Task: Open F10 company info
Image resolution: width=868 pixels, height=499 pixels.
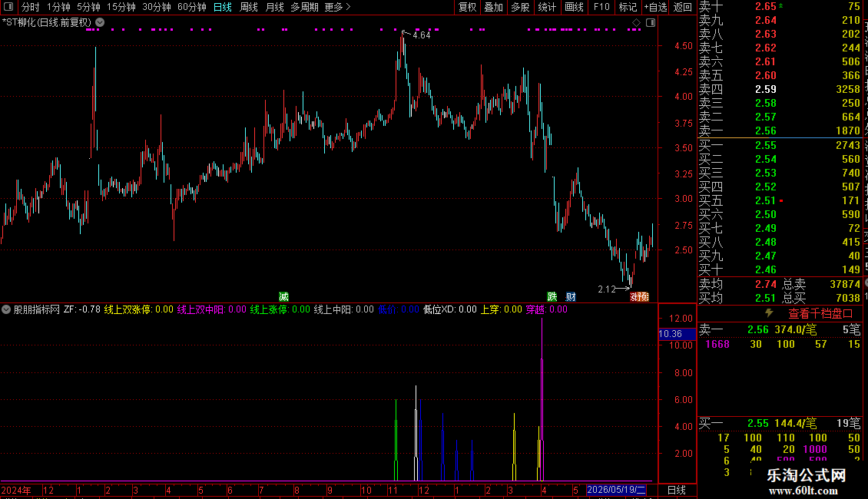Action: (601, 7)
